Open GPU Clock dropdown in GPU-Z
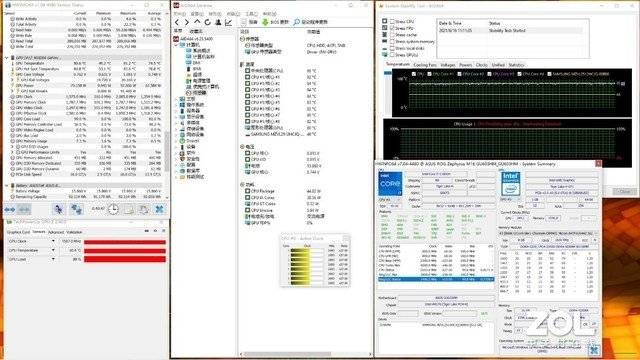Image resolution: width=640 pixels, height=360 pixels. [53, 241]
